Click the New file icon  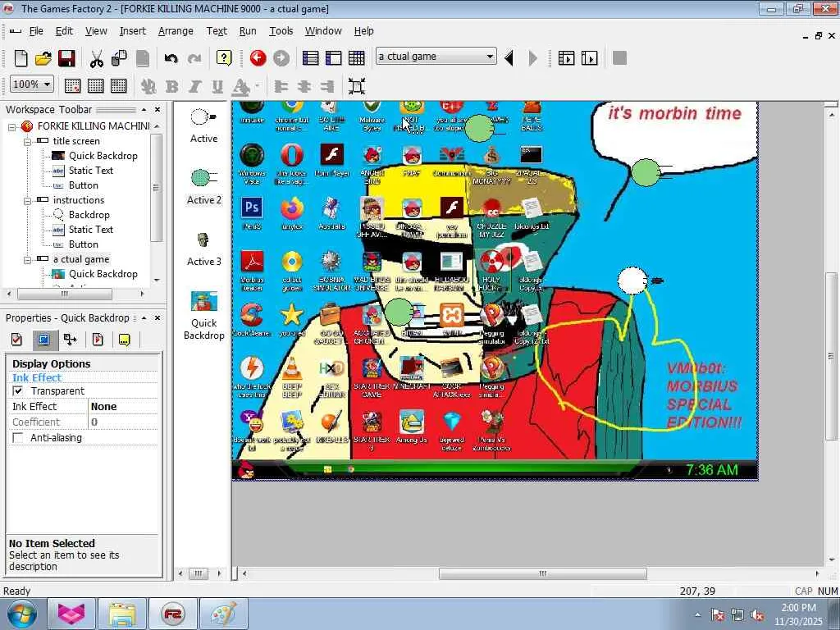pyautogui.click(x=21, y=58)
